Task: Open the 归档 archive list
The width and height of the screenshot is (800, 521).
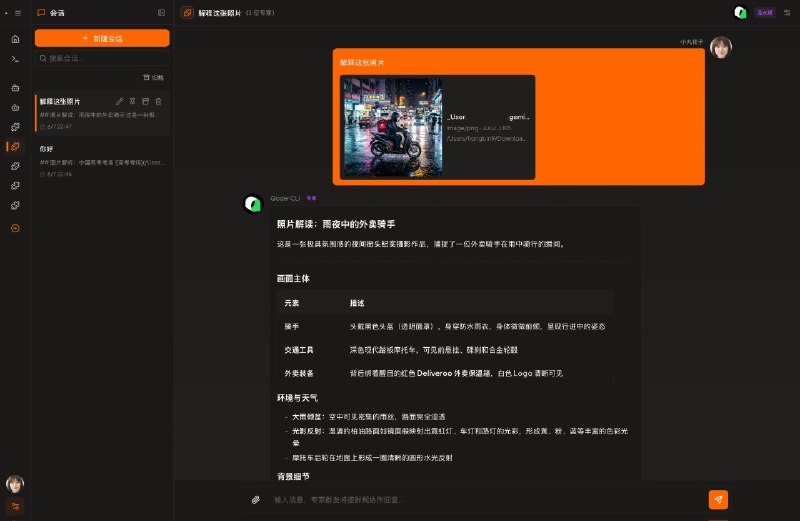Action: 153,78
